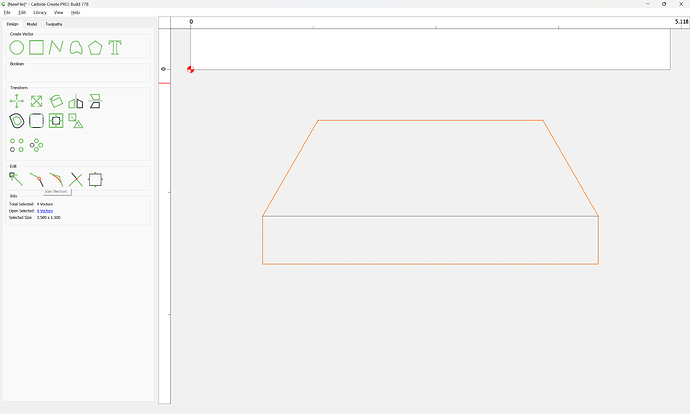Click the Shear/Skew transform icon

point(95,101)
